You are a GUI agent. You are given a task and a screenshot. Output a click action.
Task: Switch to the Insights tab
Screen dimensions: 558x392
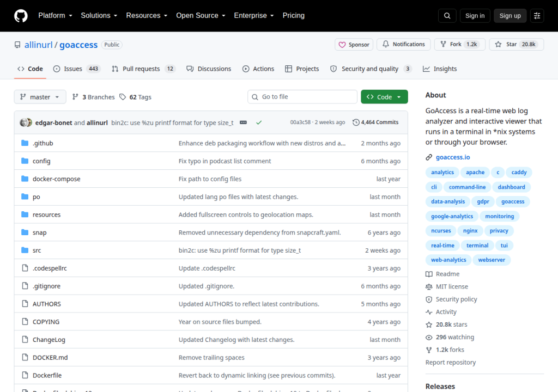coord(440,69)
